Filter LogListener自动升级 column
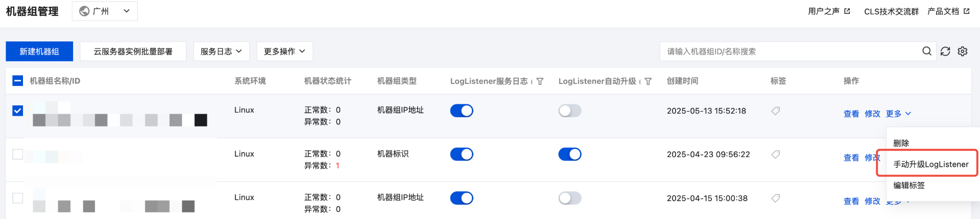Image resolution: width=980 pixels, height=219 pixels. (648, 81)
